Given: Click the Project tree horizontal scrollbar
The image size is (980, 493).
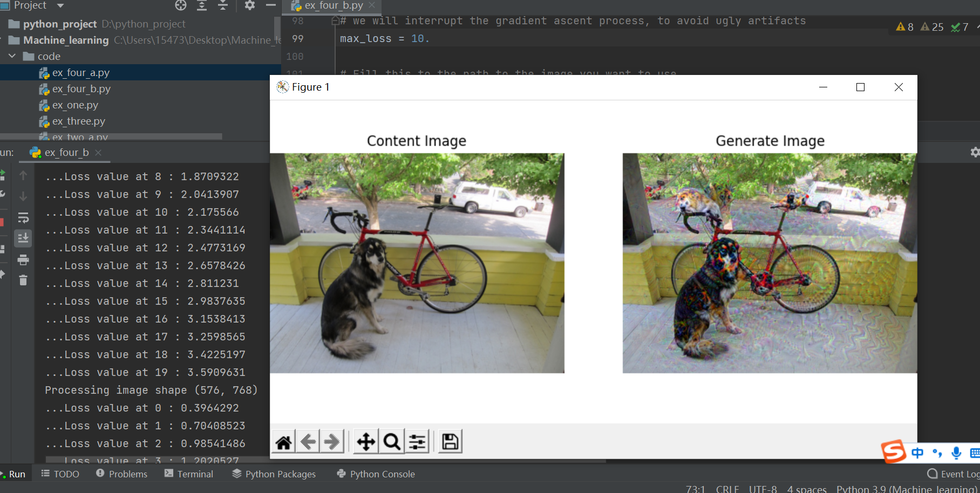Looking at the screenshot, I should pos(111,136).
